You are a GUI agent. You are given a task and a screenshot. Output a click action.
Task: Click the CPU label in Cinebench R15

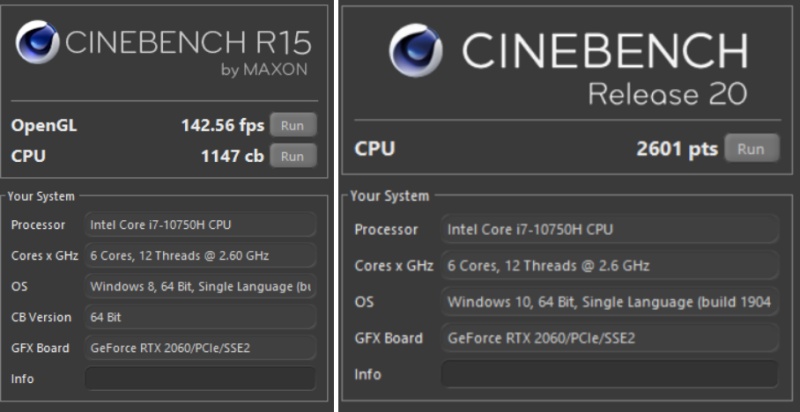tap(28, 156)
